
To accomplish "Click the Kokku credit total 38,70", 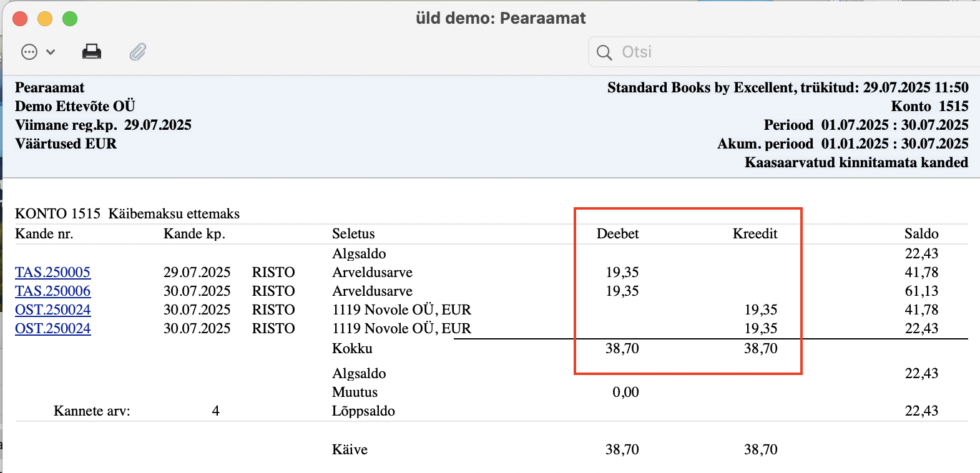I will click(x=761, y=348).
